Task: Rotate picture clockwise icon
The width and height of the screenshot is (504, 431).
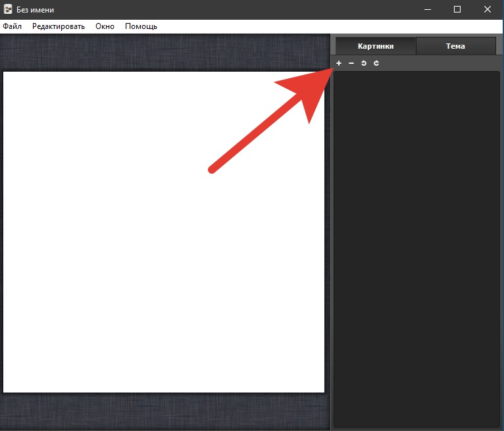Action: [376, 63]
